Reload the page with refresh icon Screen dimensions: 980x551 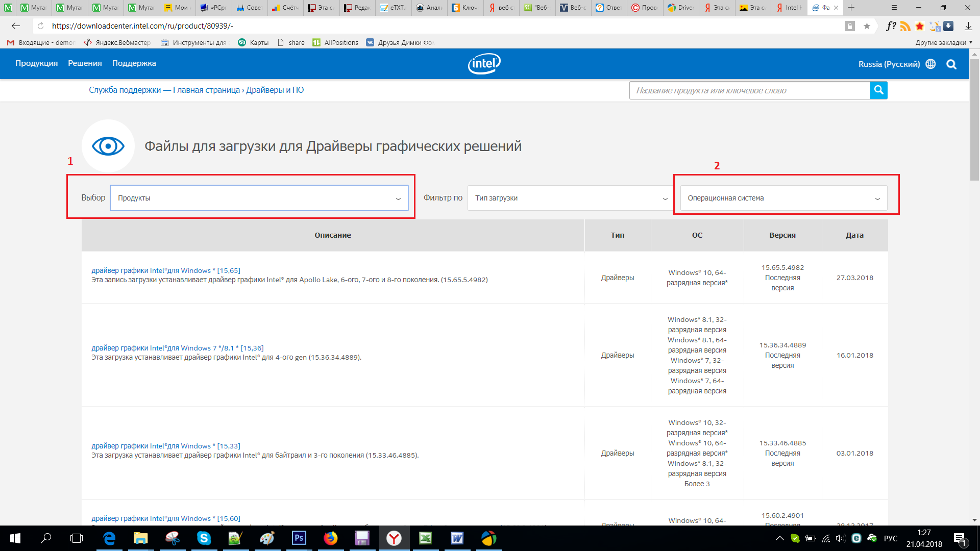point(41,26)
